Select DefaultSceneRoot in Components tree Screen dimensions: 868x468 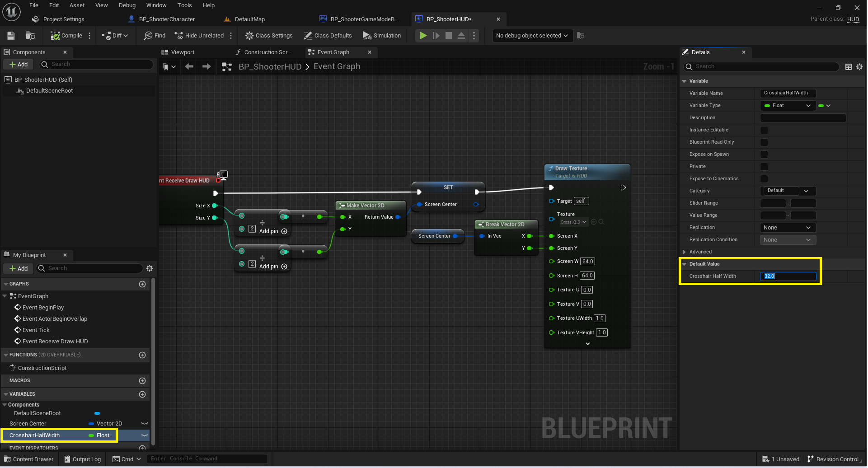point(49,91)
